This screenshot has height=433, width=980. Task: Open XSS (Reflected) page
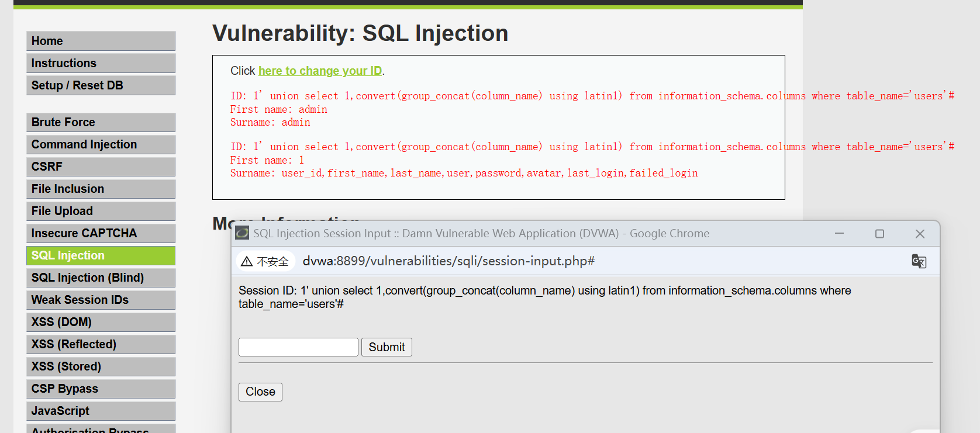101,344
